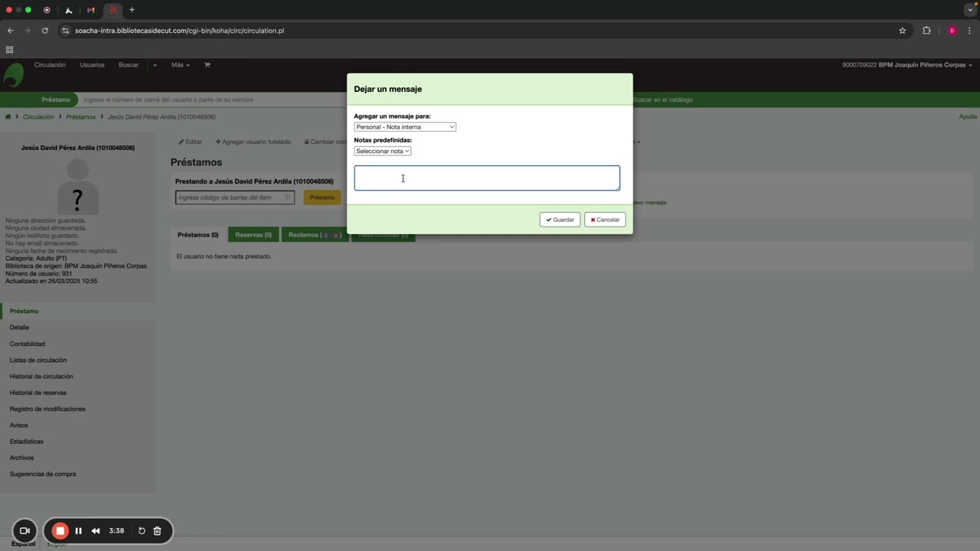Cancel the message dialog
980x551 pixels.
point(605,220)
